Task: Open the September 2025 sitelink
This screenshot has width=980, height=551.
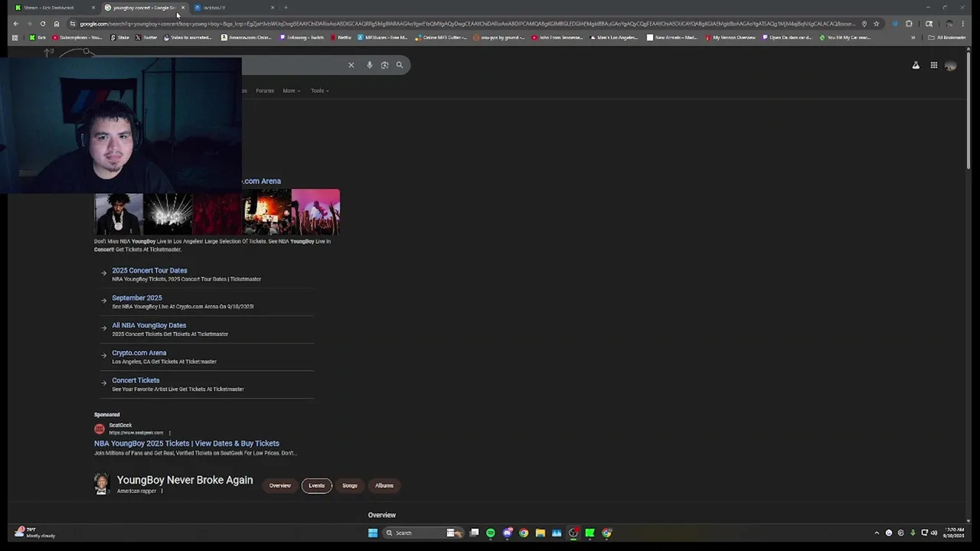Action: point(137,298)
